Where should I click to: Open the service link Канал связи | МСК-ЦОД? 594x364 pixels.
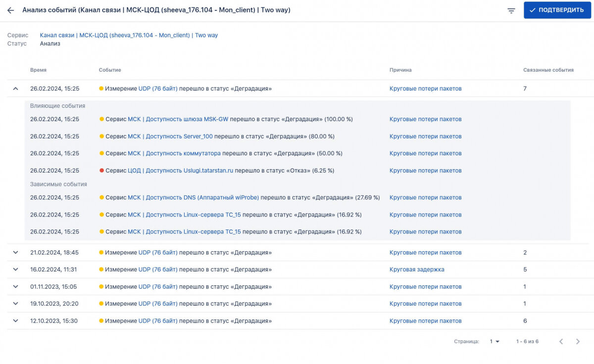point(129,36)
